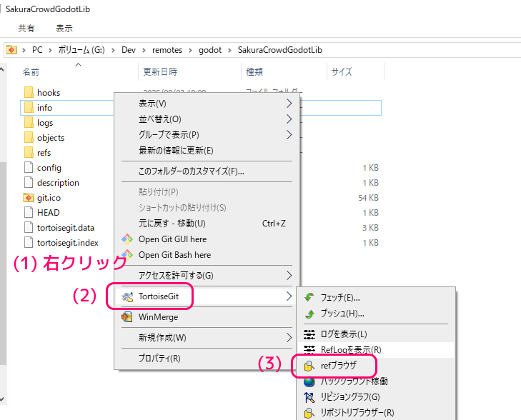Open the 共有 ribbon tab
521x420 pixels.
pyautogui.click(x=26, y=29)
